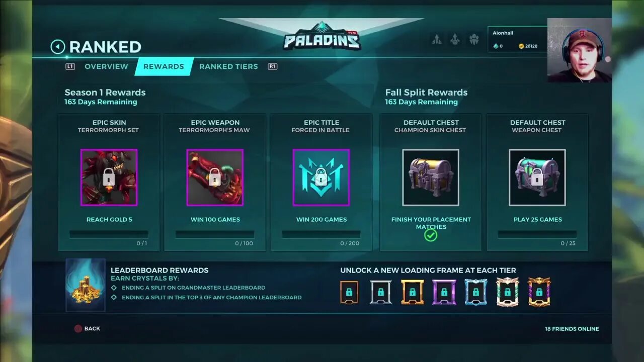Click the party group icon near username
This screenshot has width=644, height=362.
[x=474, y=40]
